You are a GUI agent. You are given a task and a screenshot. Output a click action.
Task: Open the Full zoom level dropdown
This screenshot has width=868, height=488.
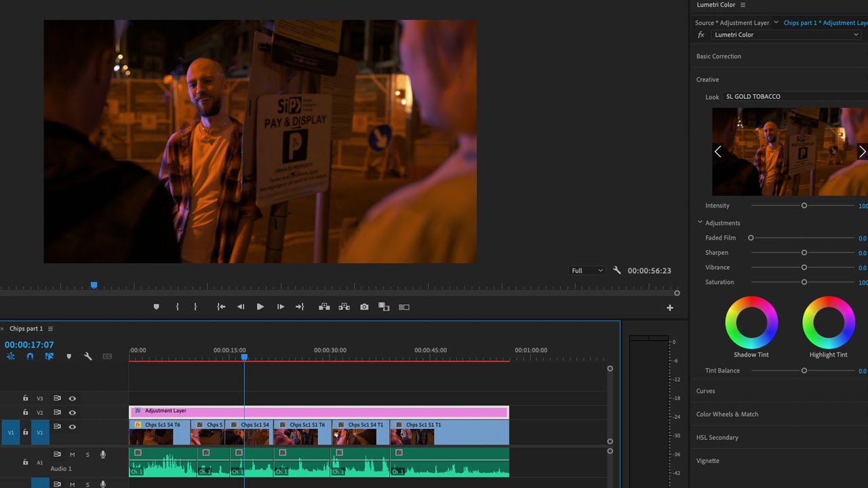[586, 270]
